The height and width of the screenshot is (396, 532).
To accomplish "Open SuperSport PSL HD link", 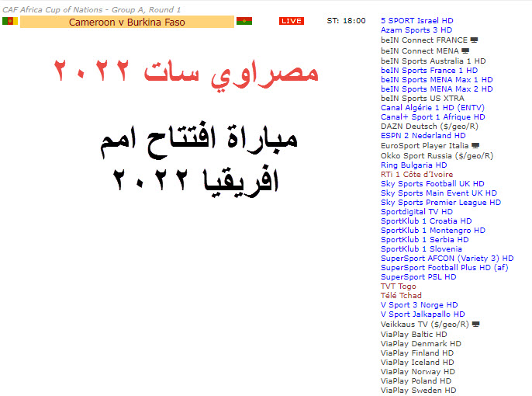I will click(x=418, y=276).
